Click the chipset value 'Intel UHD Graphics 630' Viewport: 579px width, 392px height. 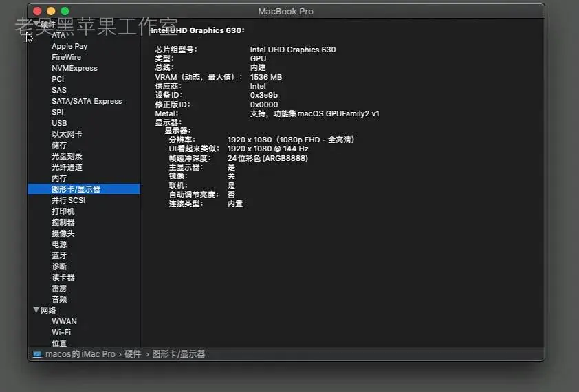(x=293, y=50)
